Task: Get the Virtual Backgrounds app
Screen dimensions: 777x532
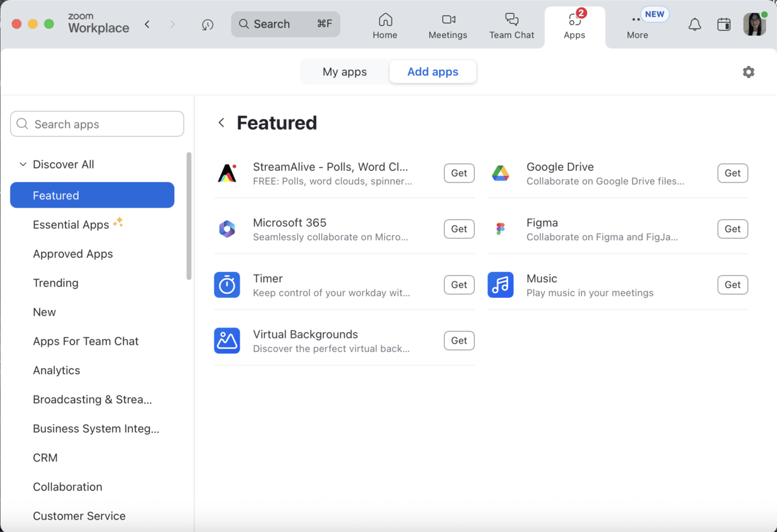Action: 459,340
